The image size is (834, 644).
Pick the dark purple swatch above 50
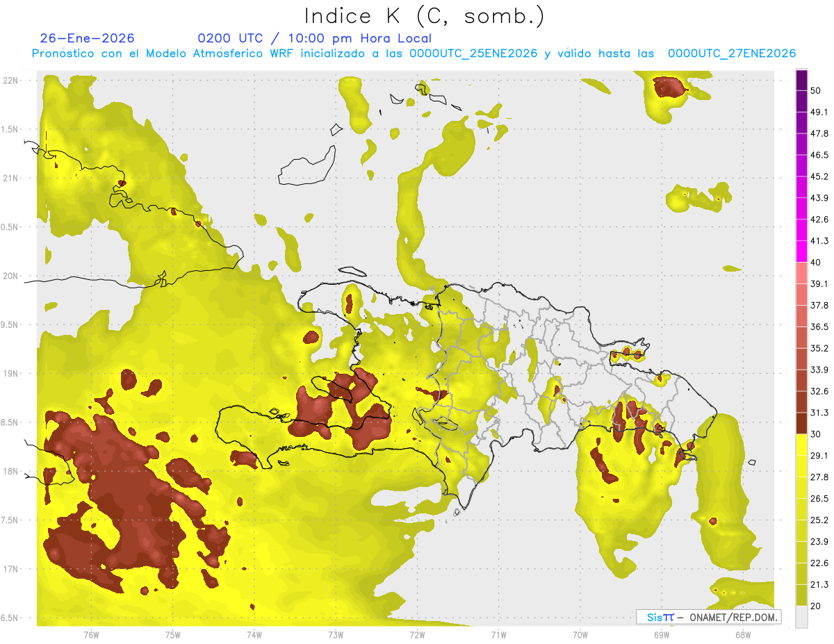click(801, 80)
